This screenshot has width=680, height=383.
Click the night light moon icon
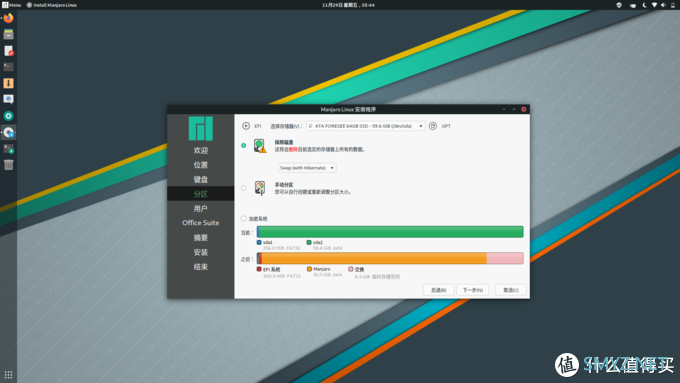(644, 5)
